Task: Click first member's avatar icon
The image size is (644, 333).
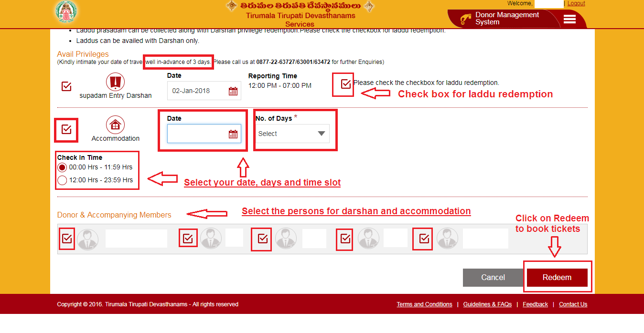Action: tap(88, 239)
